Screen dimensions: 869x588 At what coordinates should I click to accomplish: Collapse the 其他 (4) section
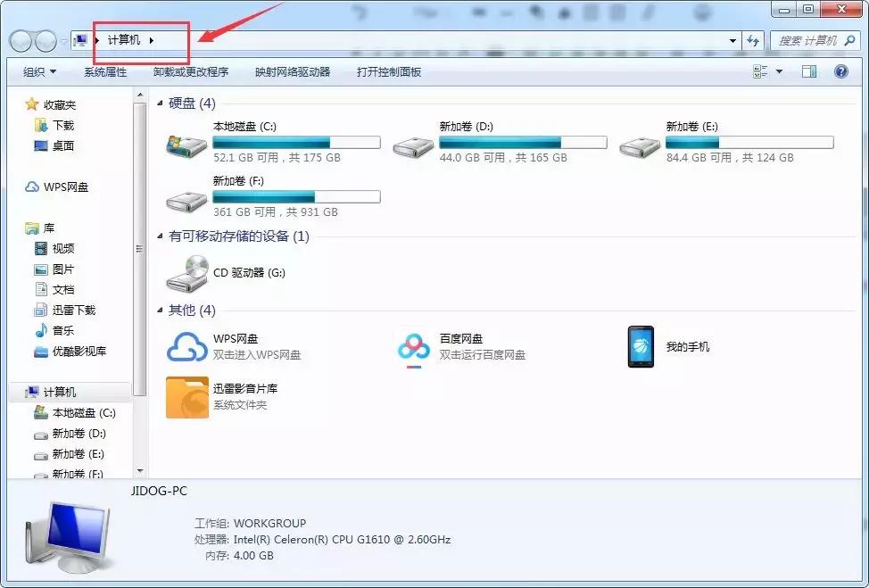(160, 310)
